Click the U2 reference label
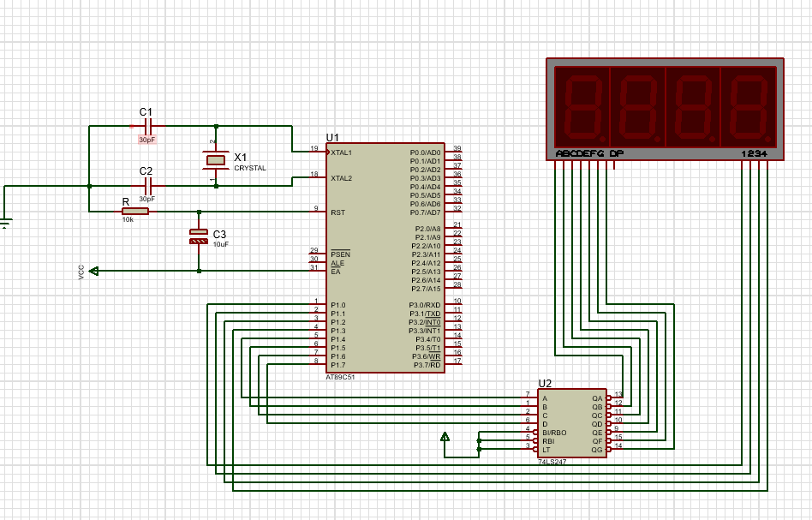Screen dimensions: 812x520 pyautogui.click(x=545, y=384)
